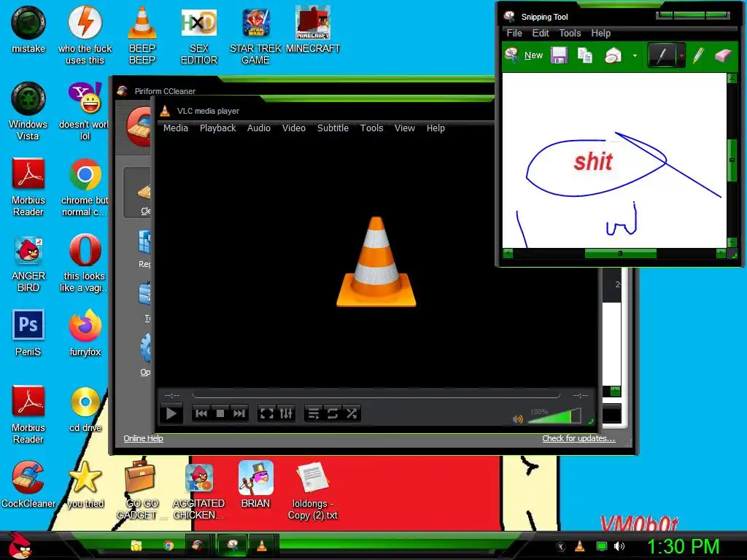The width and height of the screenshot is (747, 560).
Task: Click Snipping Tool vertical scrollbar thumb
Action: [x=732, y=160]
